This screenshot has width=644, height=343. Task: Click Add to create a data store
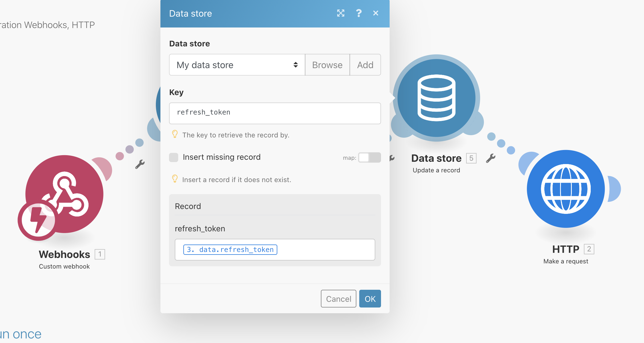click(365, 65)
